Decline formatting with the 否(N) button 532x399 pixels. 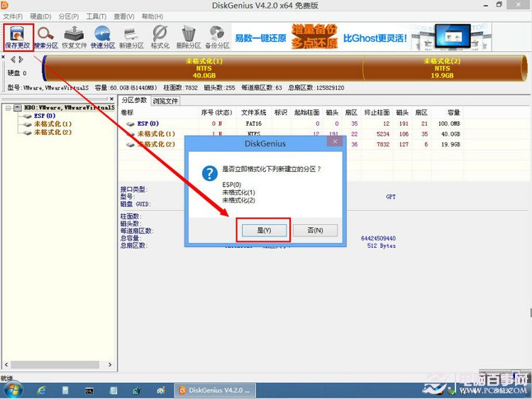[315, 230]
